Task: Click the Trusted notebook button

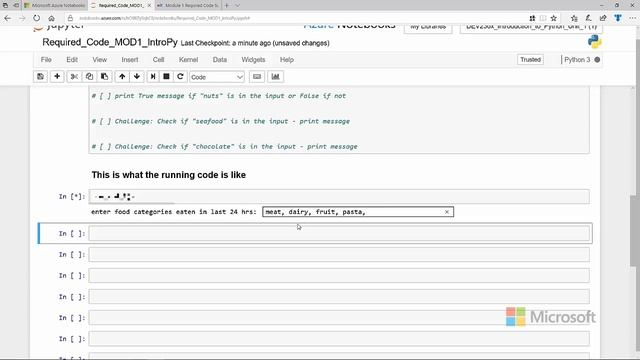Action: 530,60
